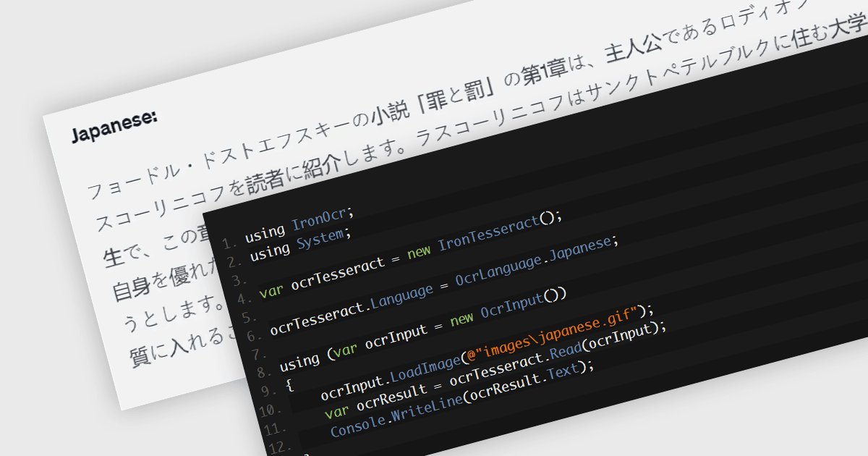Click the 'Japanese:' heading
This screenshot has width=868, height=456.
pos(114,127)
